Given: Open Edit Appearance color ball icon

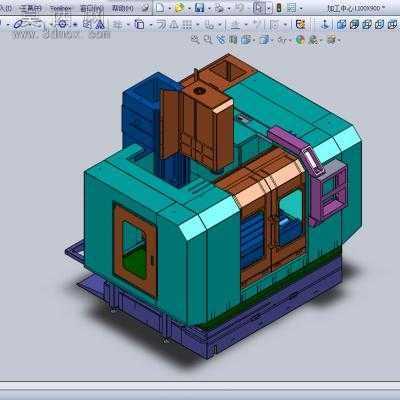Looking at the screenshot, I should pos(300,40).
